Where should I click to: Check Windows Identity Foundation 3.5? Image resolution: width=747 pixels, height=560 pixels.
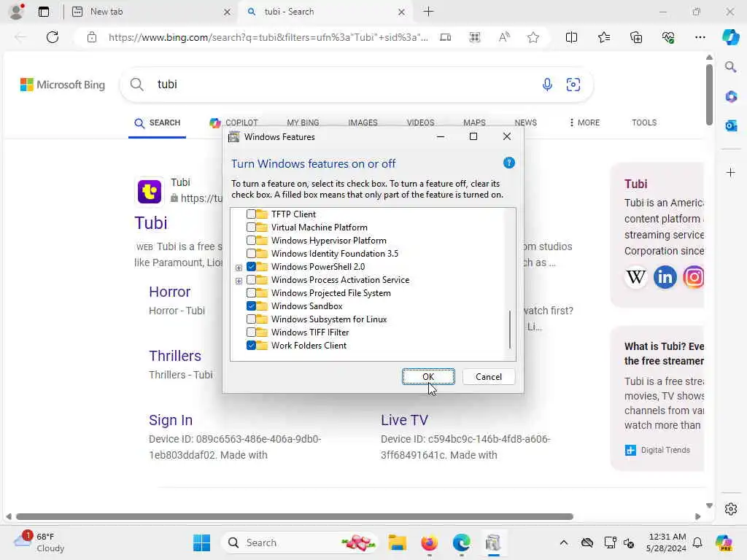[x=251, y=253]
